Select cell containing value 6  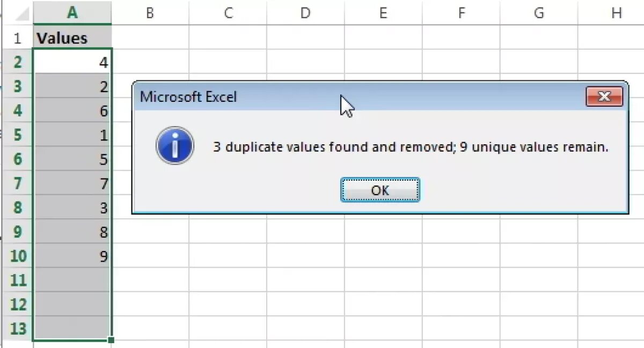[x=72, y=111]
